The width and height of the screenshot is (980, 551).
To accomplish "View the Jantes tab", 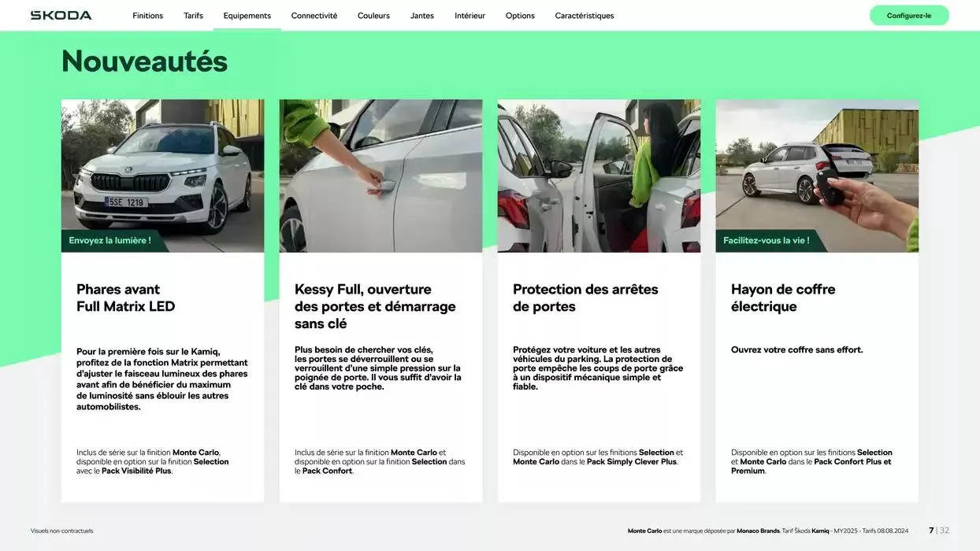I will click(421, 16).
